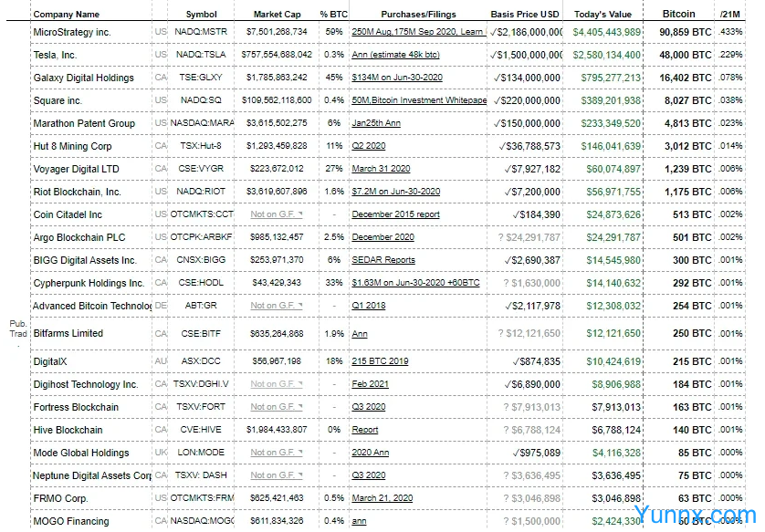The image size is (765, 532).
Task: Open the December 2015 report link
Action: pos(395,214)
